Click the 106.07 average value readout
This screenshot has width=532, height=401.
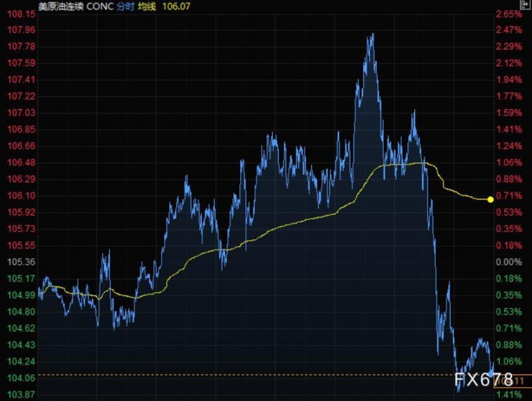coord(176,7)
